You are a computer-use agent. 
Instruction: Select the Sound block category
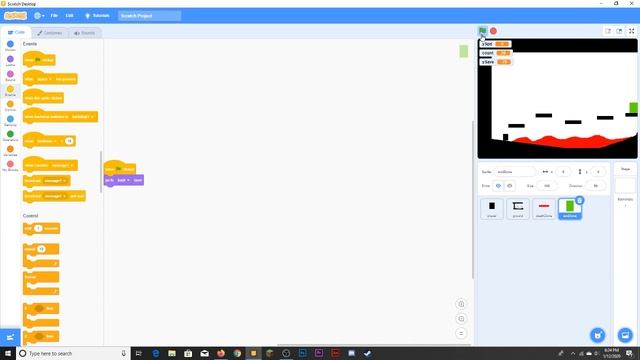click(x=10, y=76)
